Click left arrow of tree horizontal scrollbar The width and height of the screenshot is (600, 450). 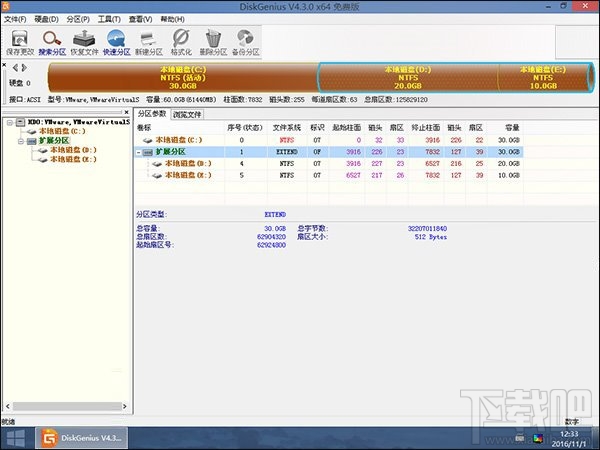click(8, 406)
